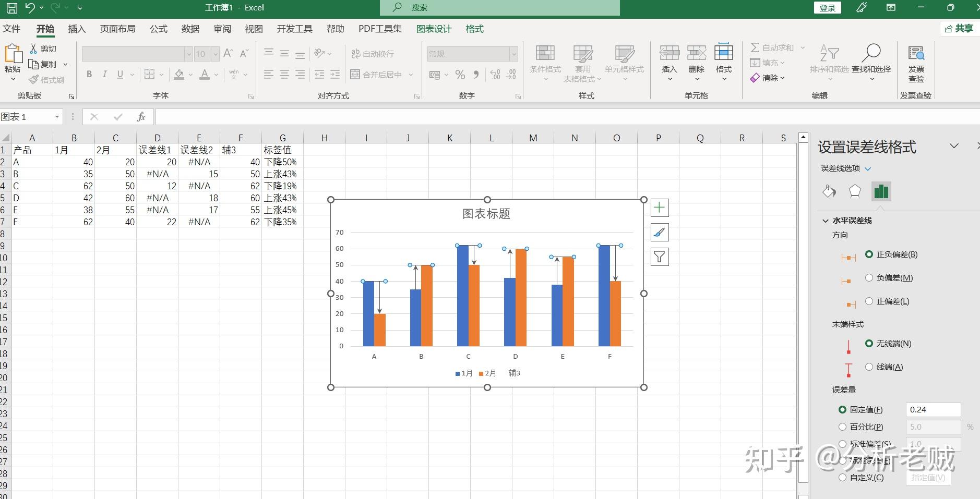Click the insert function fx icon
Viewport: 980px width, 499px height.
(x=141, y=117)
